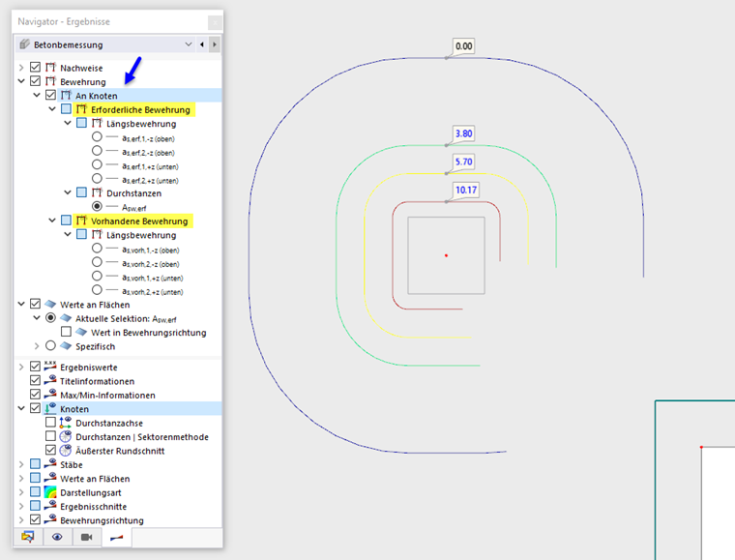Toggle the Nachweise checkbox
This screenshot has width=735, height=560.
click(35, 68)
